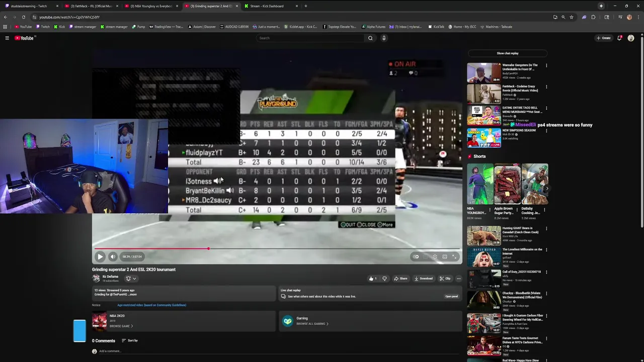
Task: Open the Twitch bookmark
Action: click(x=43, y=27)
